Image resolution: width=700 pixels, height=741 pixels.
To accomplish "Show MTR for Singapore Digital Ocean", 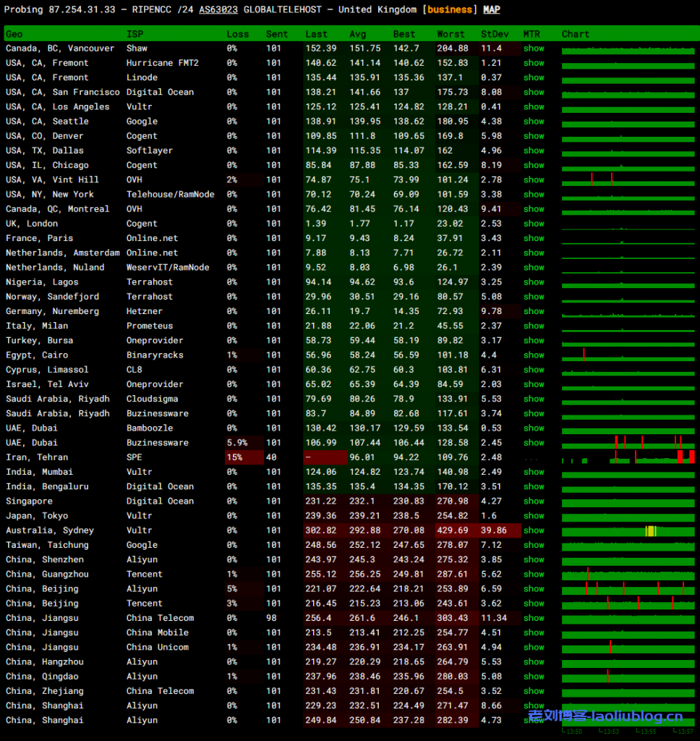I will (534, 501).
